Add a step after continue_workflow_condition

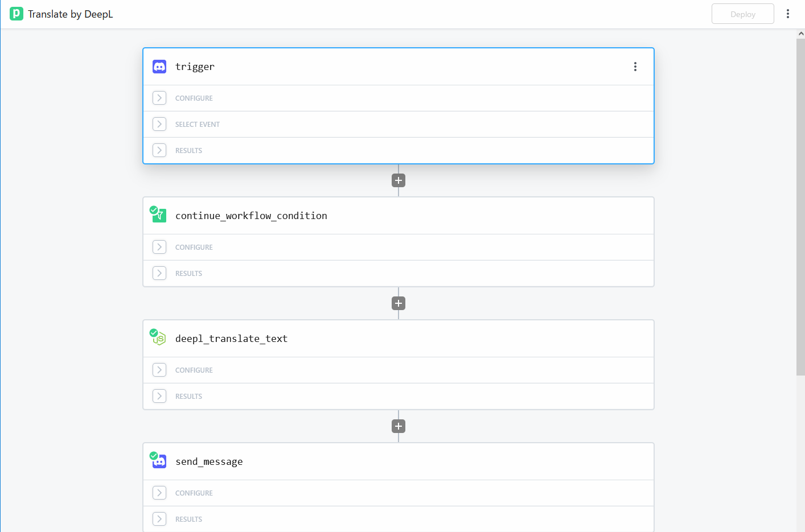tap(399, 303)
